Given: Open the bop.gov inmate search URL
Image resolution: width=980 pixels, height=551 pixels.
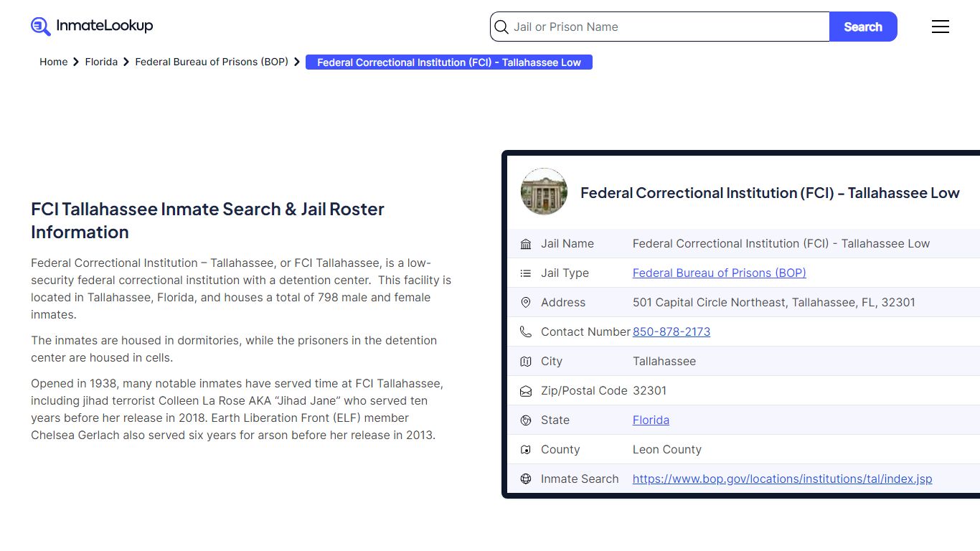Looking at the screenshot, I should tap(782, 479).
